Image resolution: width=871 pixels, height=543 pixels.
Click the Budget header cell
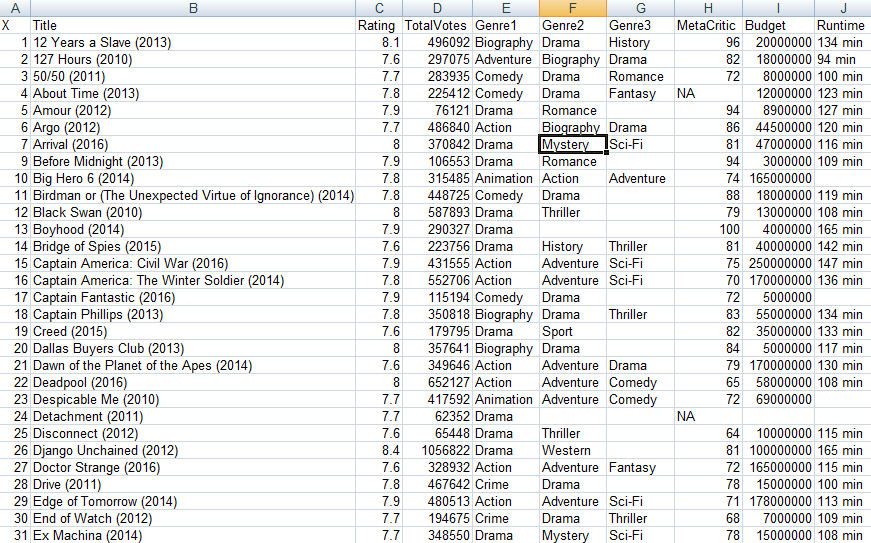778,26
